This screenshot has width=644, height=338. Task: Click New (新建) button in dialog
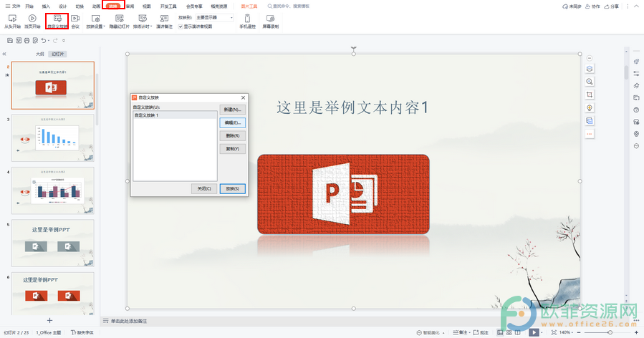coord(233,110)
